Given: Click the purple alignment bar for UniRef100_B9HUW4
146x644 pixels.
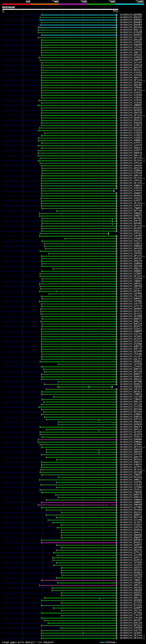Looking at the screenshot, I should 77,440.
